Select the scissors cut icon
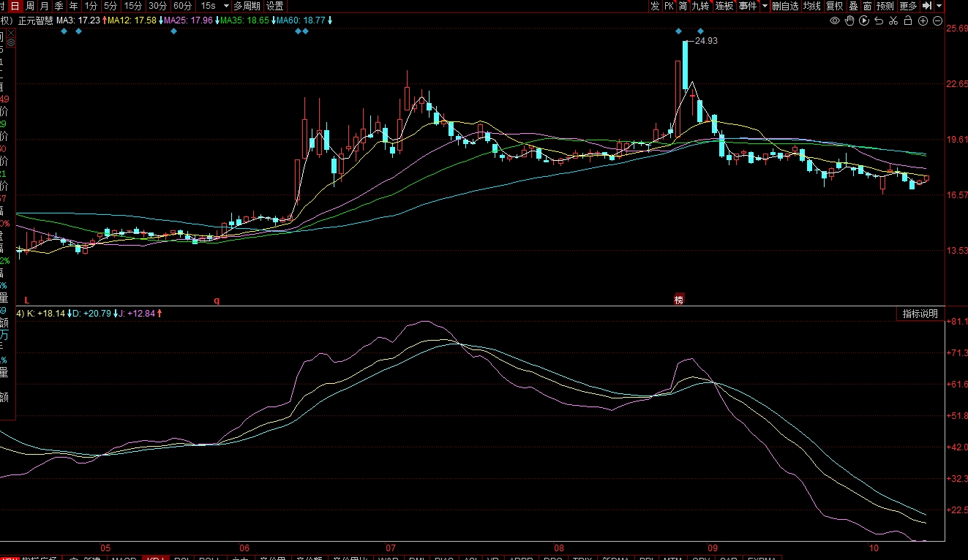The height and width of the screenshot is (560, 968). tap(893, 20)
